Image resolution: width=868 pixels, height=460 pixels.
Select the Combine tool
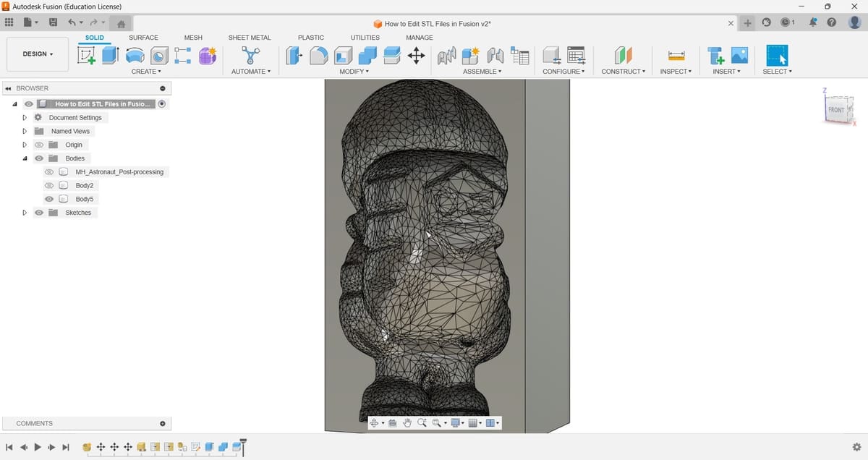367,56
